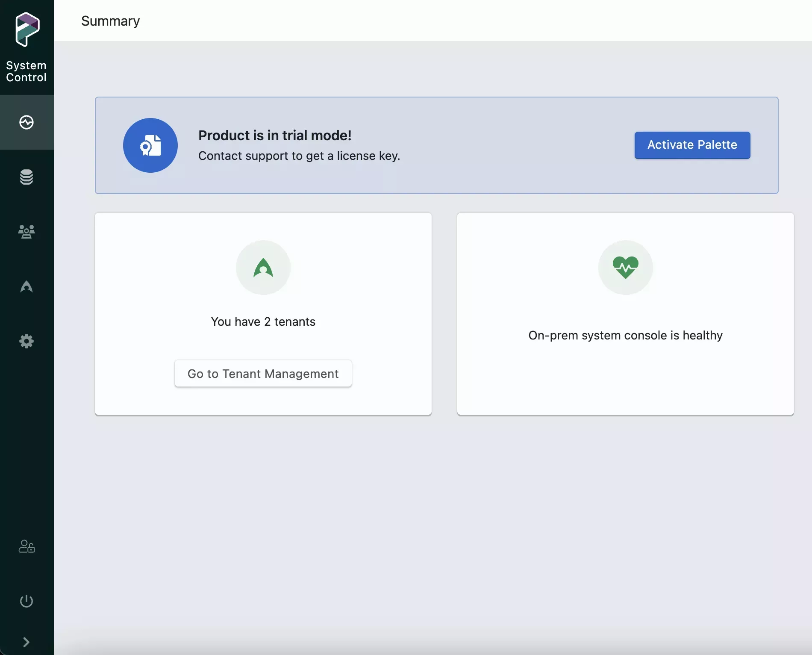This screenshot has height=655, width=812.
Task: Click the Summary page title
Action: pyautogui.click(x=110, y=21)
